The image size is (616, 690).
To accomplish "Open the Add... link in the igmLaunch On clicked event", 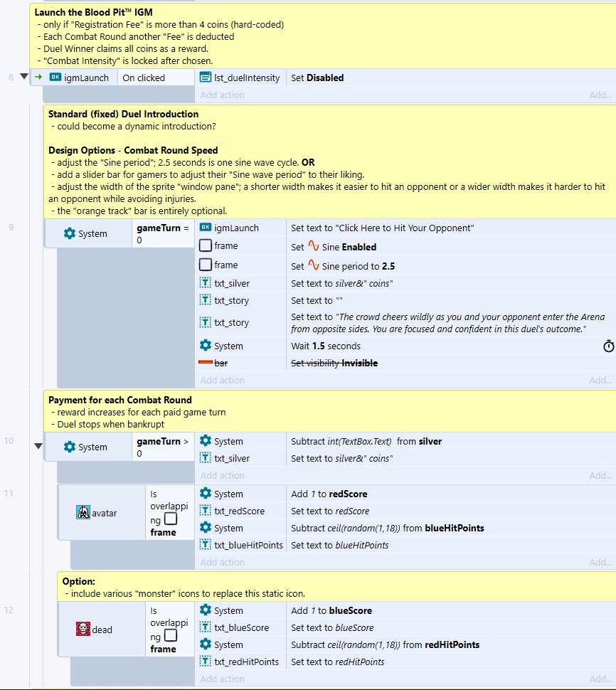I will pyautogui.click(x=600, y=95).
